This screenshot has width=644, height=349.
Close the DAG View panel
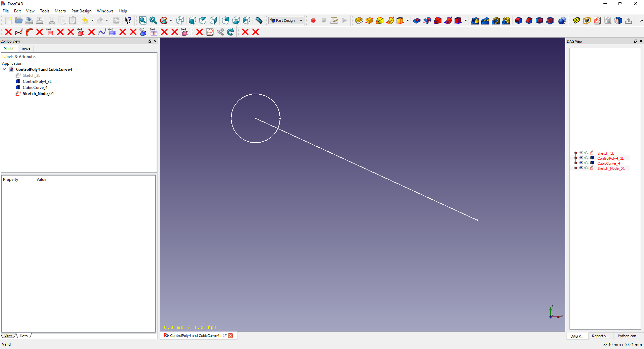641,41
